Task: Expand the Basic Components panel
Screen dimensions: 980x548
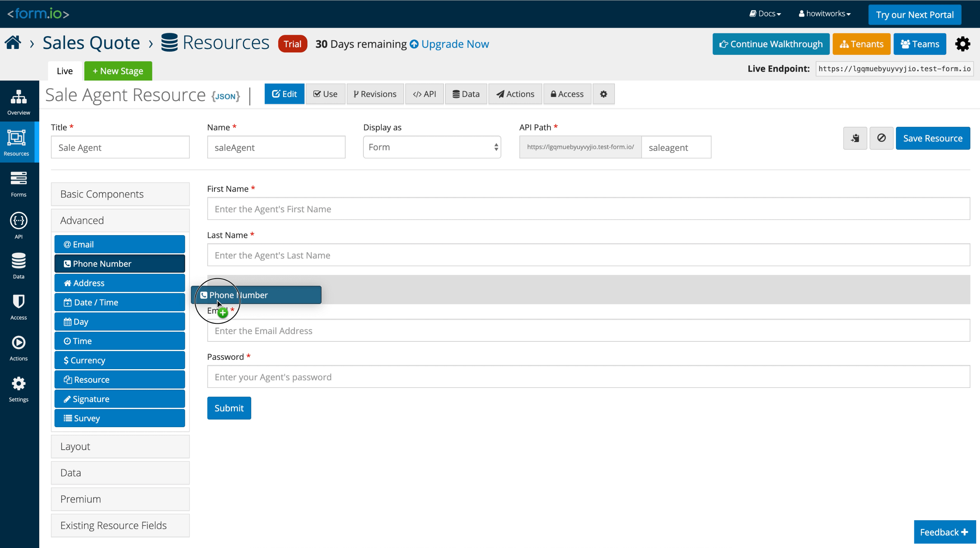Action: point(120,194)
